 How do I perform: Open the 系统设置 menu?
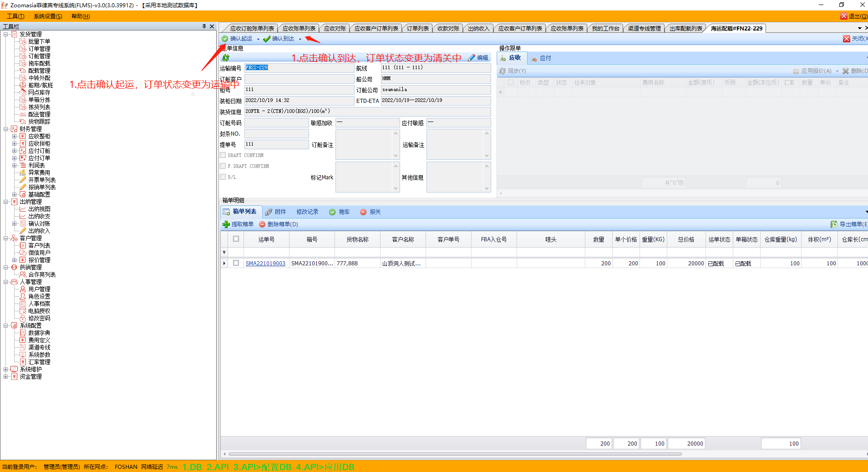click(48, 16)
